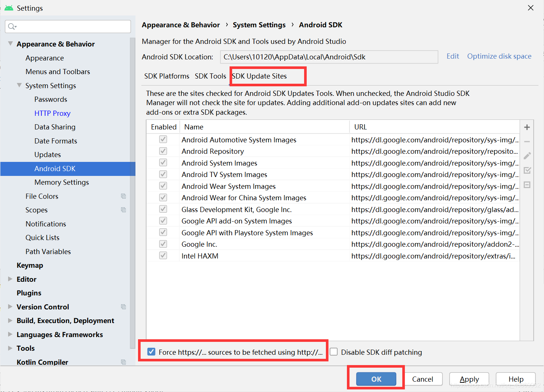Image resolution: width=544 pixels, height=392 pixels.
Task: Click the URL column header
Action: coord(434,127)
